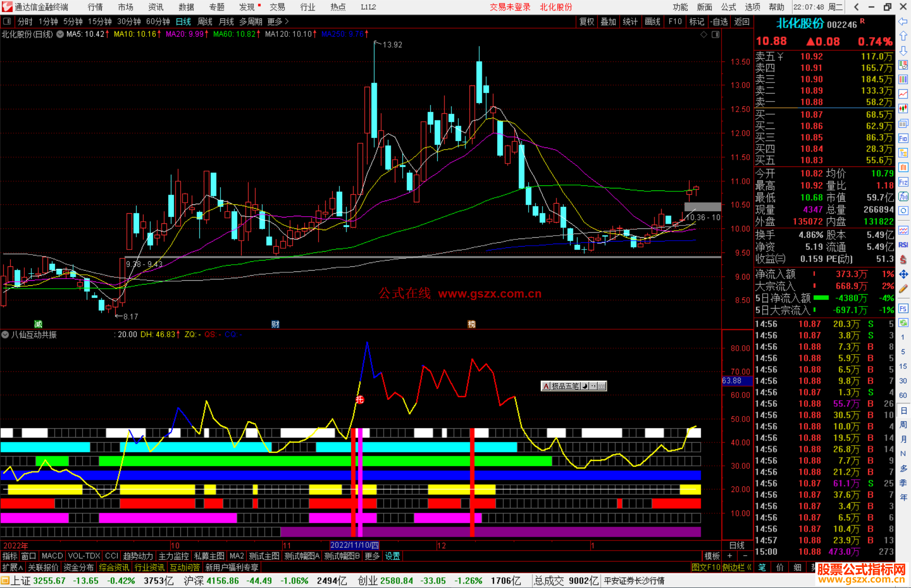
Task: Open the F10 company info sidebar icon
Action: pos(903,138)
